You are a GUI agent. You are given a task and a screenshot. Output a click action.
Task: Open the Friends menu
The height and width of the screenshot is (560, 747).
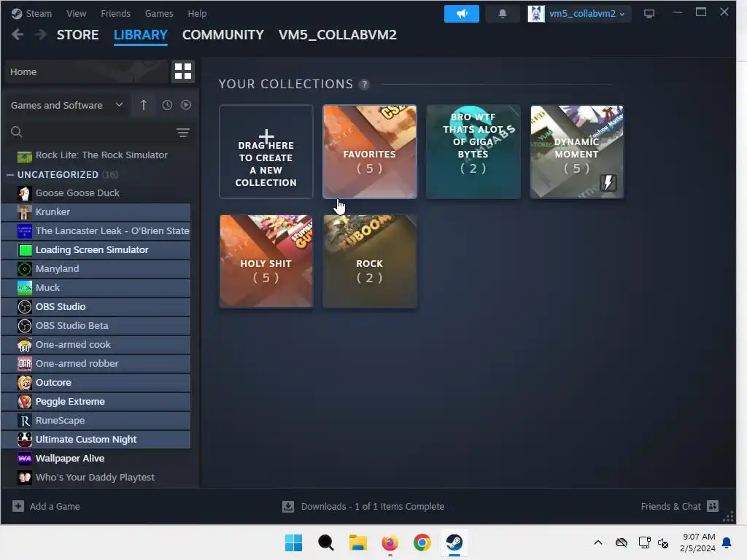tap(115, 13)
